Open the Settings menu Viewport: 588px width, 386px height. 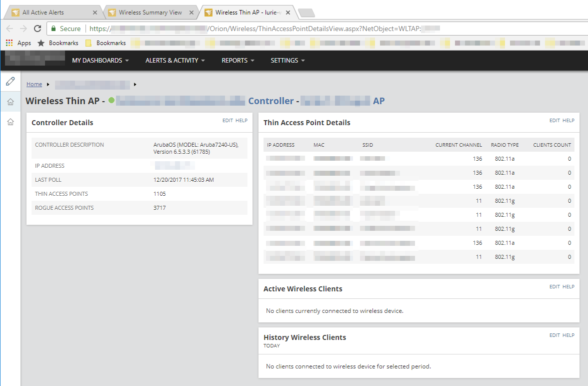point(287,61)
